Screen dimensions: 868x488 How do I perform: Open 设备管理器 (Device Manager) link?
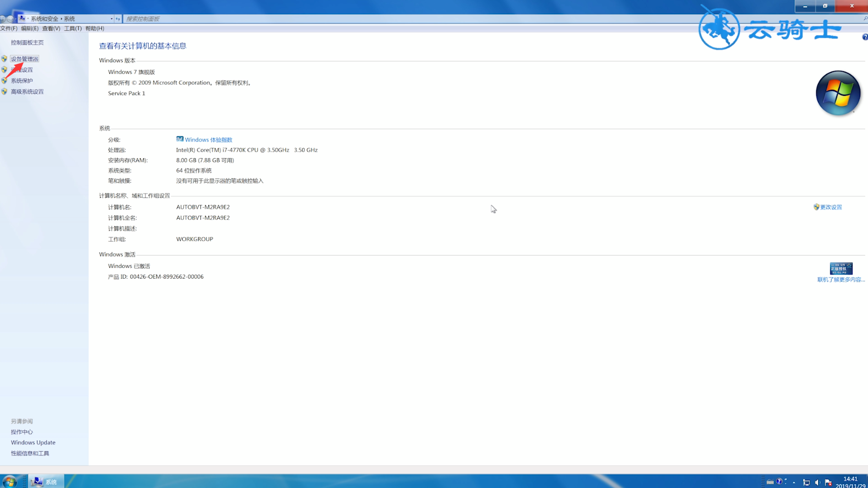click(24, 59)
